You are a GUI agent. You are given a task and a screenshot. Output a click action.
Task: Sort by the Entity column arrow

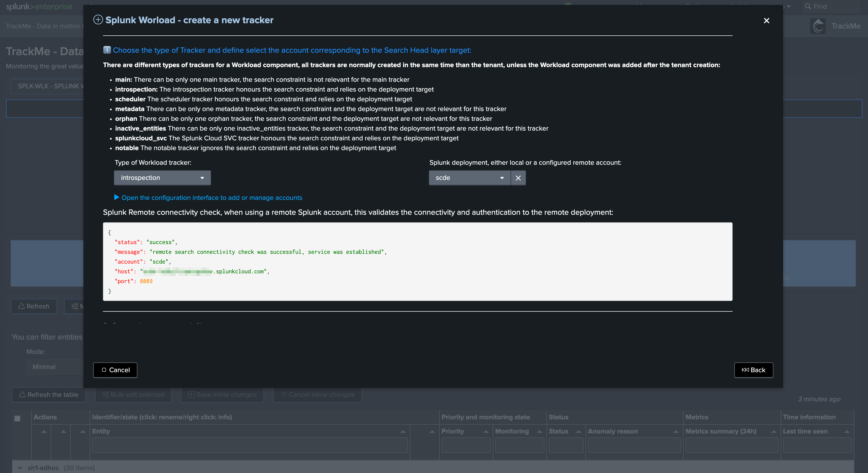pos(403,431)
